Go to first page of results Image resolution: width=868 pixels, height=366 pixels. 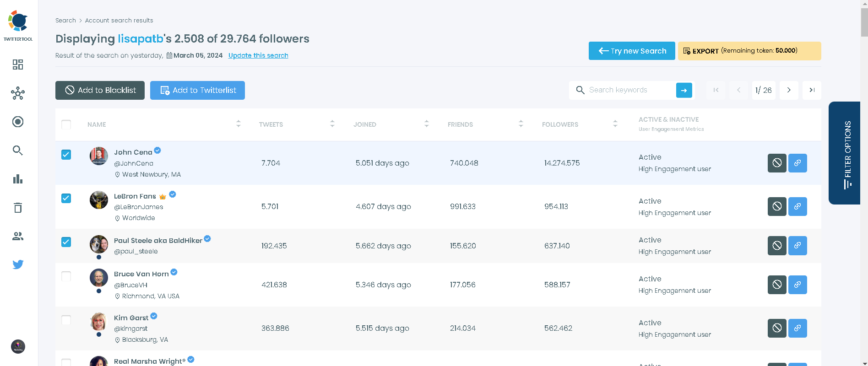point(716,90)
